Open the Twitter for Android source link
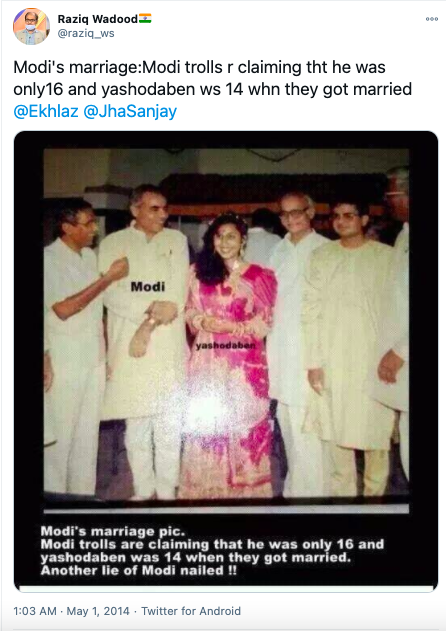This screenshot has width=446, height=631. click(x=191, y=611)
